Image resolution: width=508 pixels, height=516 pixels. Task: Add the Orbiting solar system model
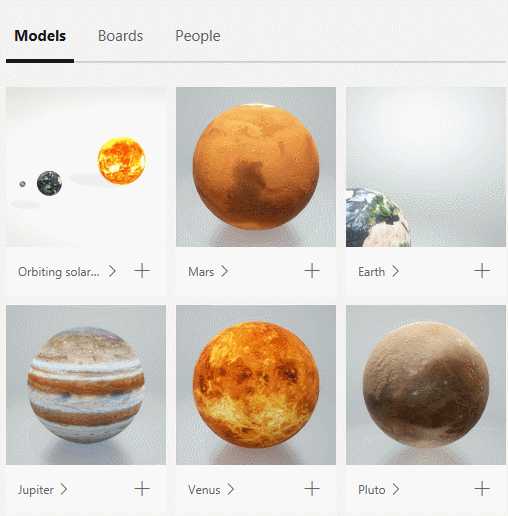tap(142, 271)
